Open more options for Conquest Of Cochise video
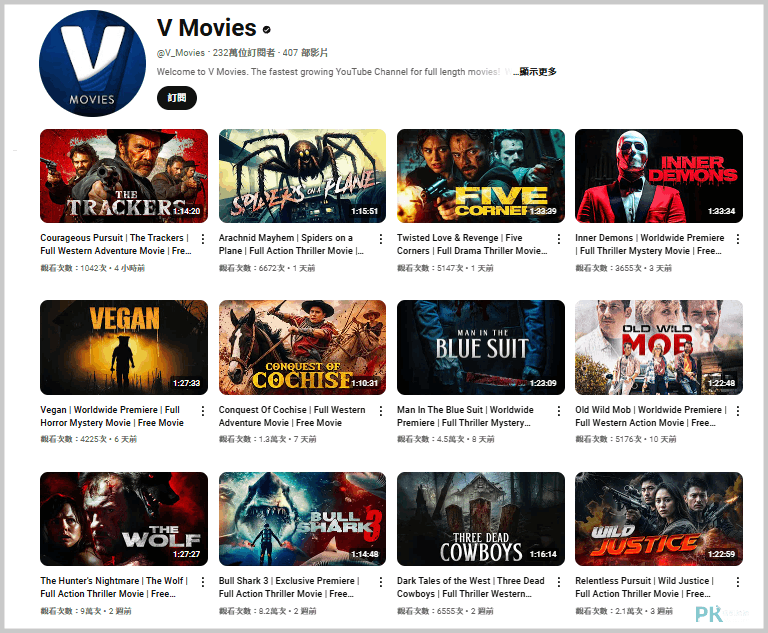 coord(381,411)
